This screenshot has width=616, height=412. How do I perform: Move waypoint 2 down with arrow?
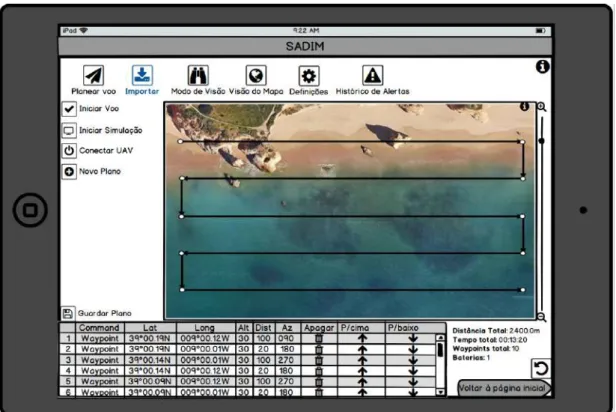[413, 349]
